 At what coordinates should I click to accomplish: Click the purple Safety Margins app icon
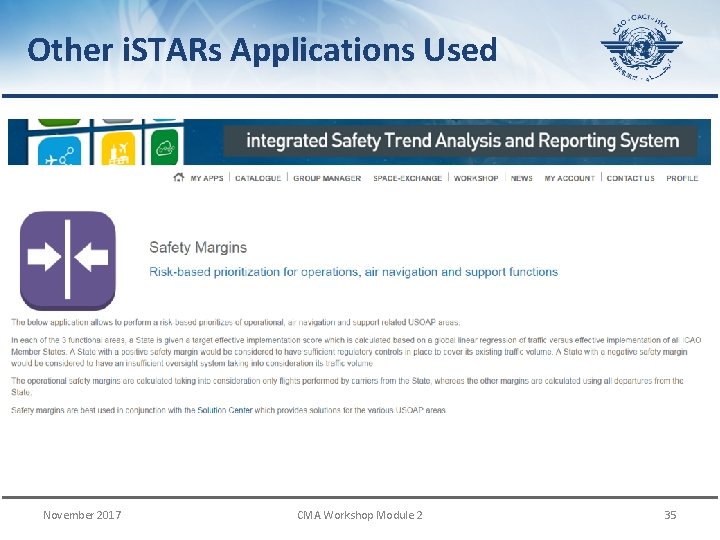(x=68, y=260)
